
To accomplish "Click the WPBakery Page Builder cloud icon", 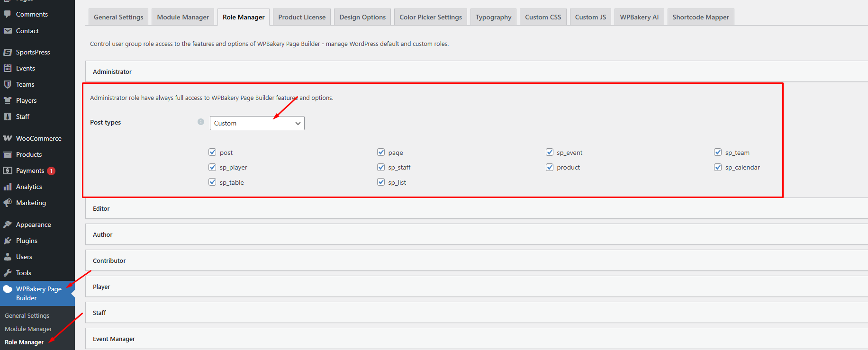I will tap(8, 289).
